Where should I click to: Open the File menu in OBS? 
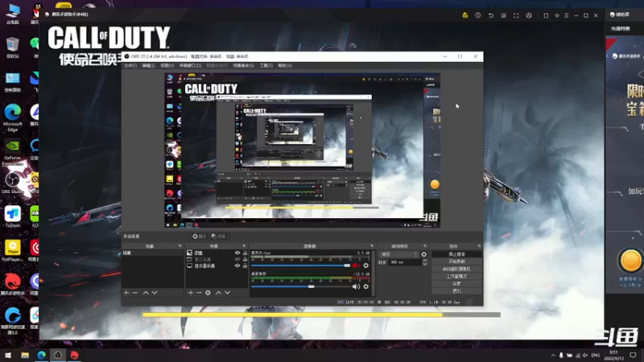pyautogui.click(x=130, y=66)
